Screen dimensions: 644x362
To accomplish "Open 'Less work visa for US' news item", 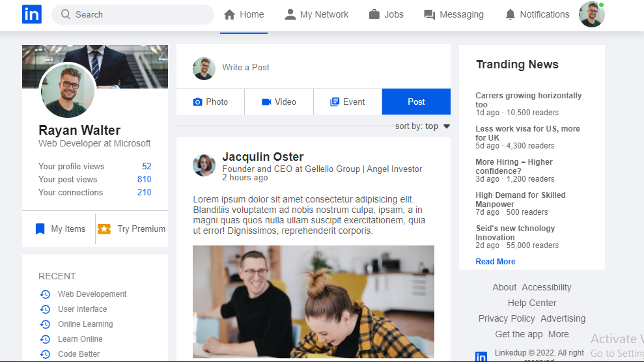I will [528, 133].
